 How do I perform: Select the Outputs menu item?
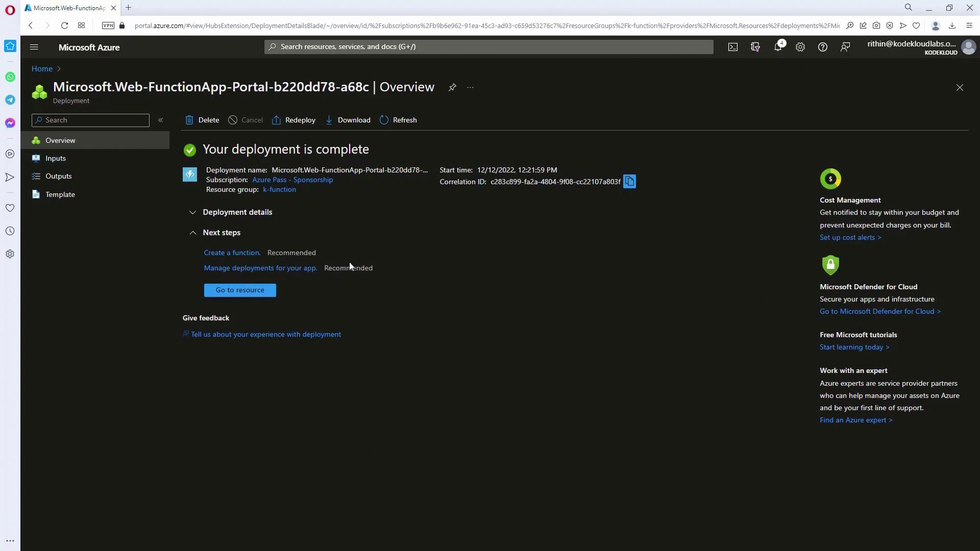click(58, 176)
